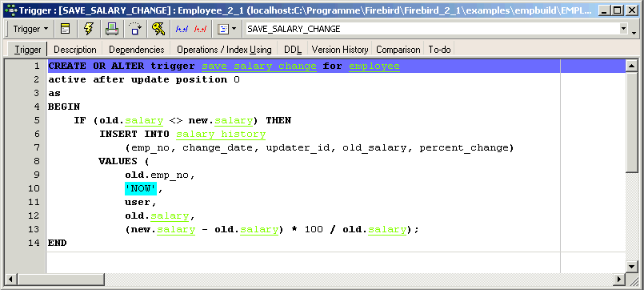Screen dimensions: 644x290
Task: Click the printer icon in toolbar
Action: pyautogui.click(x=112, y=29)
